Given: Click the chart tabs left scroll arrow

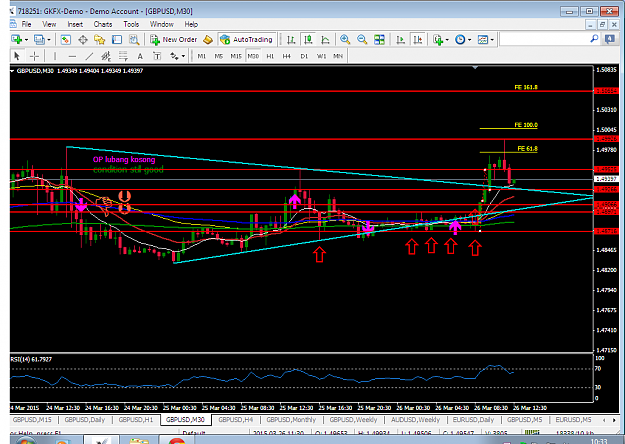Looking at the screenshot, I should (x=604, y=420).
